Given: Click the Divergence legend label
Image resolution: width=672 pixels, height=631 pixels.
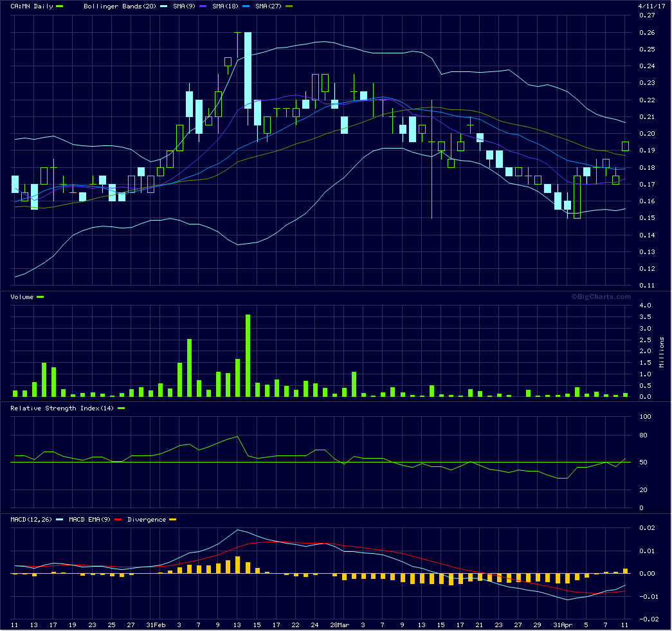Looking at the screenshot, I should pos(147,520).
